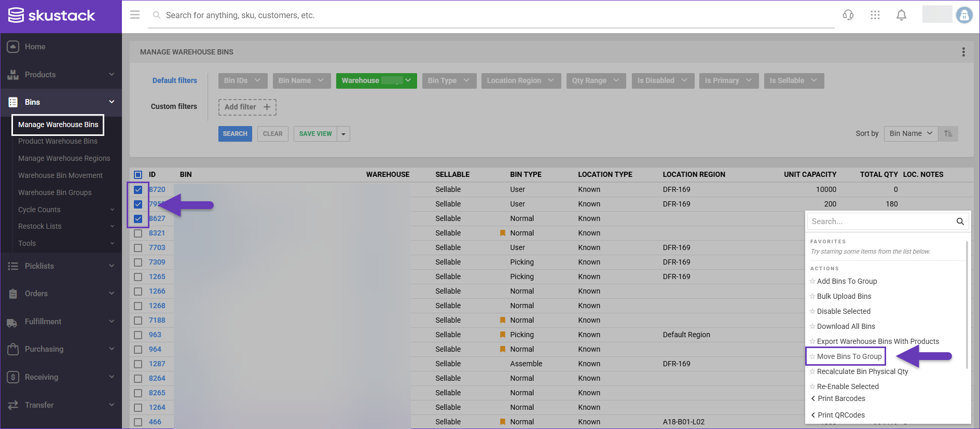Click the top global search field
This screenshot has height=429, width=980.
[x=493, y=16]
